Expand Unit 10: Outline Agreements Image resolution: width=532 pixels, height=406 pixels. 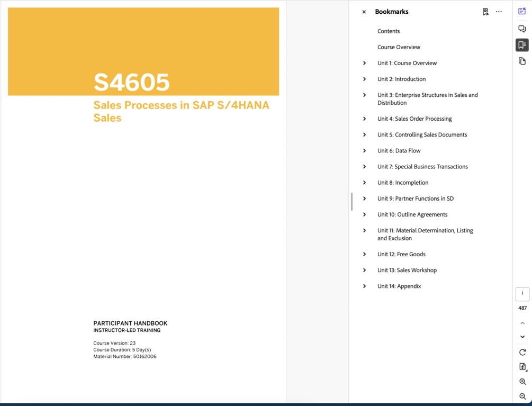[364, 214]
